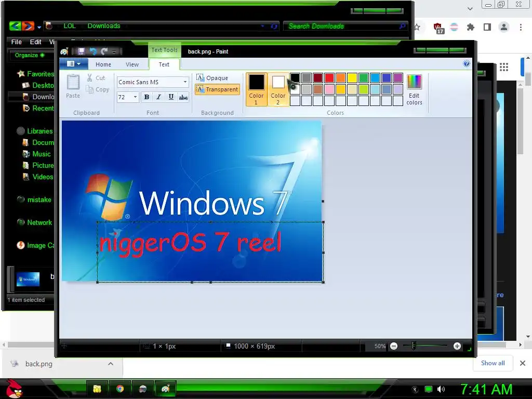Open the Organize dropdown in Explorer

click(30, 55)
